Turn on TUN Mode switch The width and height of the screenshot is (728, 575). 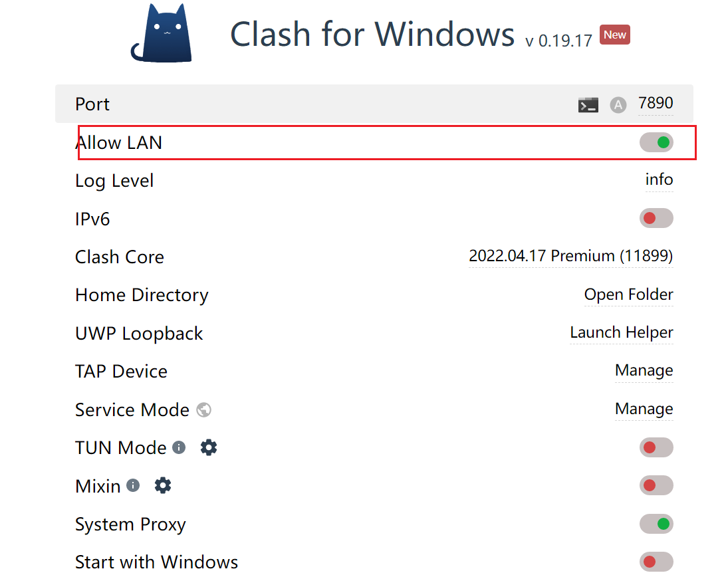pos(656,447)
